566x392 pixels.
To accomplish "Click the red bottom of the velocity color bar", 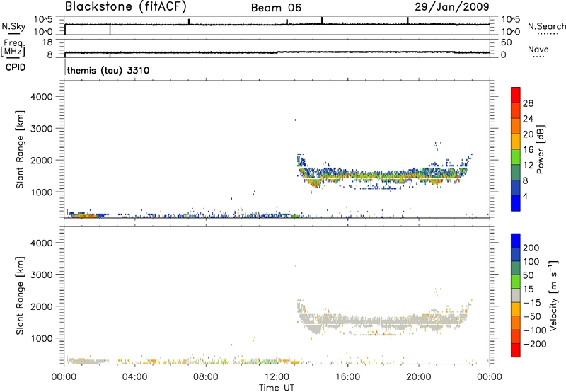I will 516,350.
